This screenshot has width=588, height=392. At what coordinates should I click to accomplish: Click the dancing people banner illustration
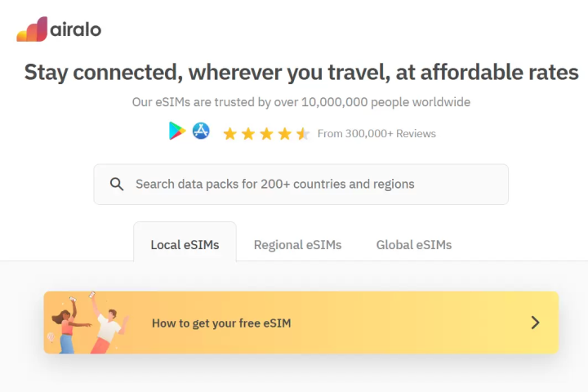pos(86,323)
